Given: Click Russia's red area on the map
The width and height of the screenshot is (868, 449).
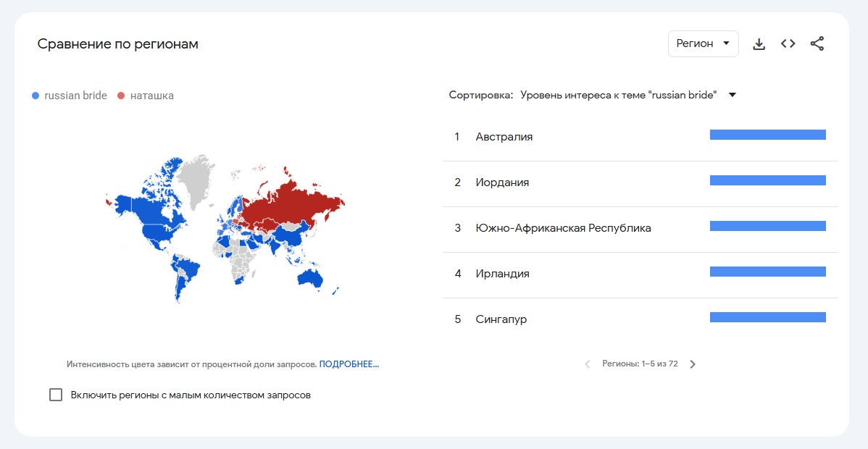Looking at the screenshot, I should [293, 205].
